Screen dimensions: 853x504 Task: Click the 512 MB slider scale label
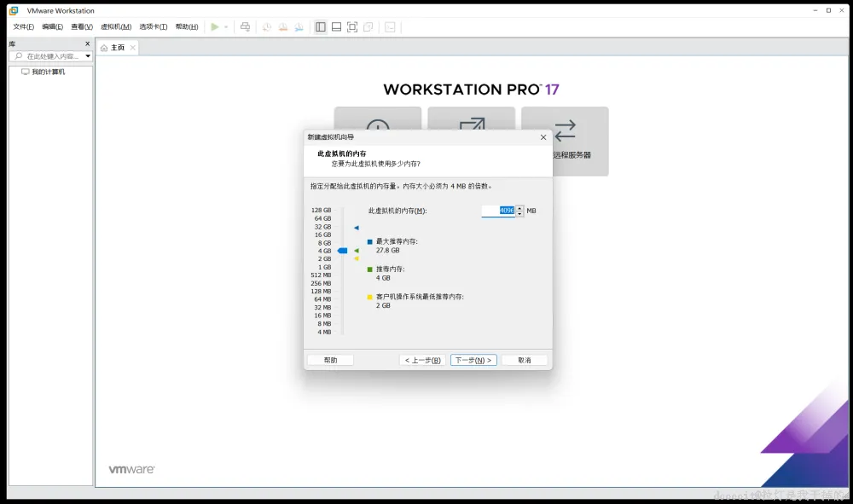[321, 275]
